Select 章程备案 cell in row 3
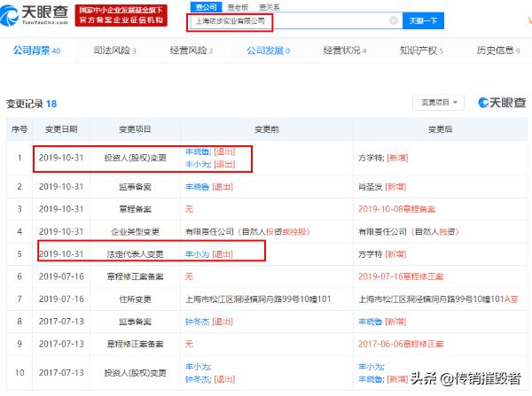The height and width of the screenshot is (396, 532). 135,209
